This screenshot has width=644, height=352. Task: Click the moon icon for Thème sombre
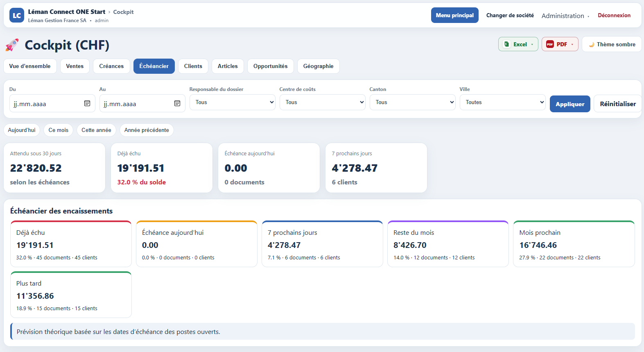591,44
